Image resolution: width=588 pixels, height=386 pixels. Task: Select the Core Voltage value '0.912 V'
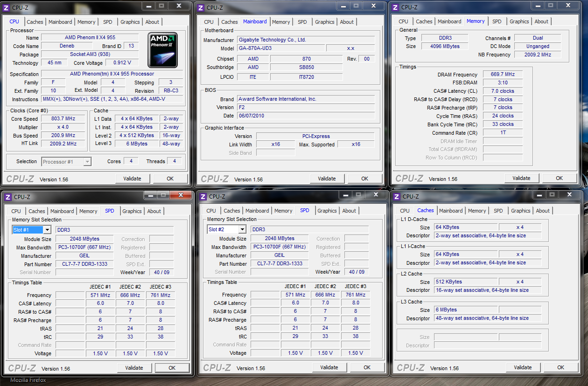(122, 63)
